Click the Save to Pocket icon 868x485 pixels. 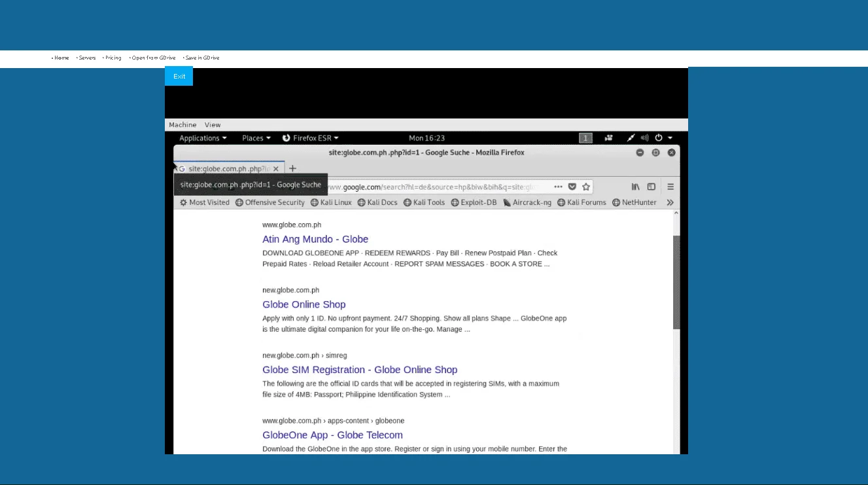pyautogui.click(x=572, y=187)
